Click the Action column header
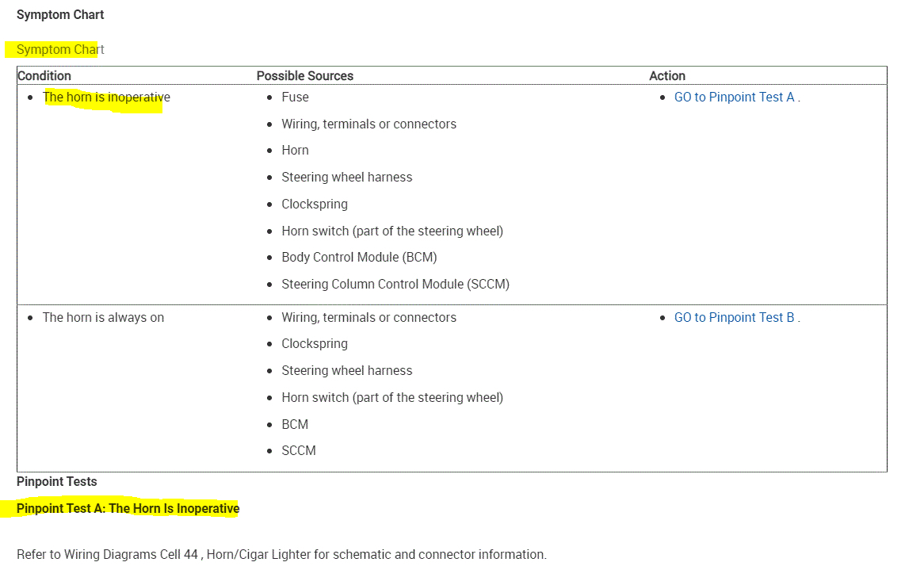The height and width of the screenshot is (566, 924). pyautogui.click(x=667, y=76)
